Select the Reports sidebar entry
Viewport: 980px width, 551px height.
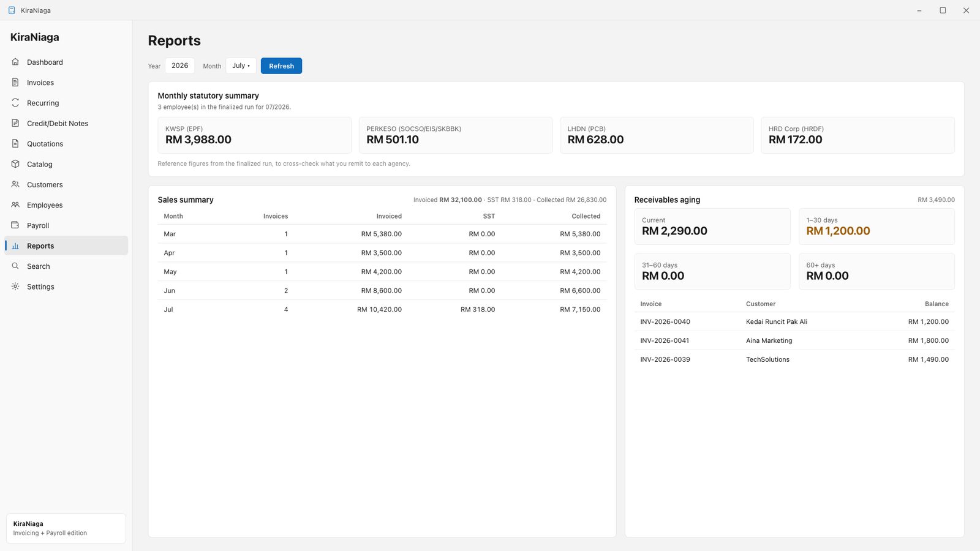click(66, 246)
